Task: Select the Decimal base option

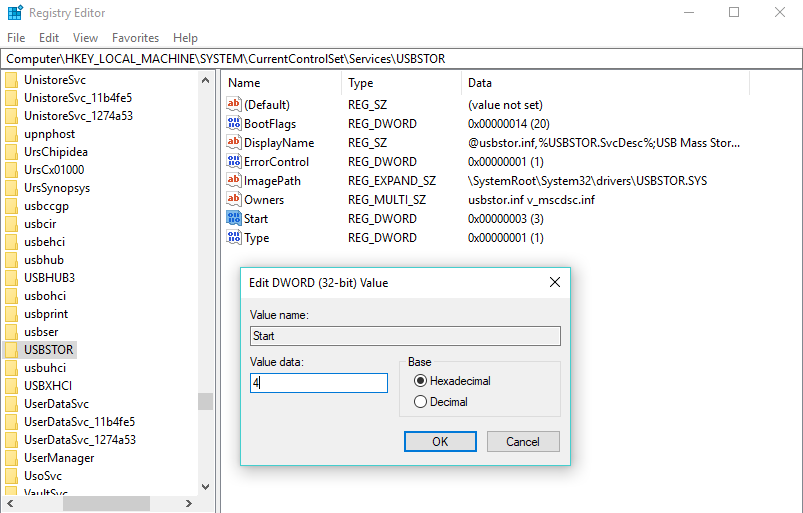Action: click(x=441, y=402)
